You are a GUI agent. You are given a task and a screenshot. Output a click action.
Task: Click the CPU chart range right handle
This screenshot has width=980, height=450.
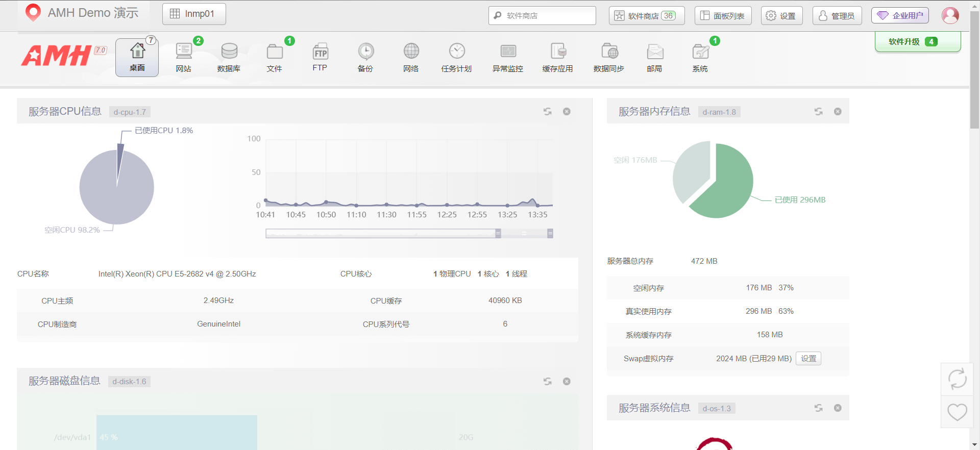tap(550, 233)
